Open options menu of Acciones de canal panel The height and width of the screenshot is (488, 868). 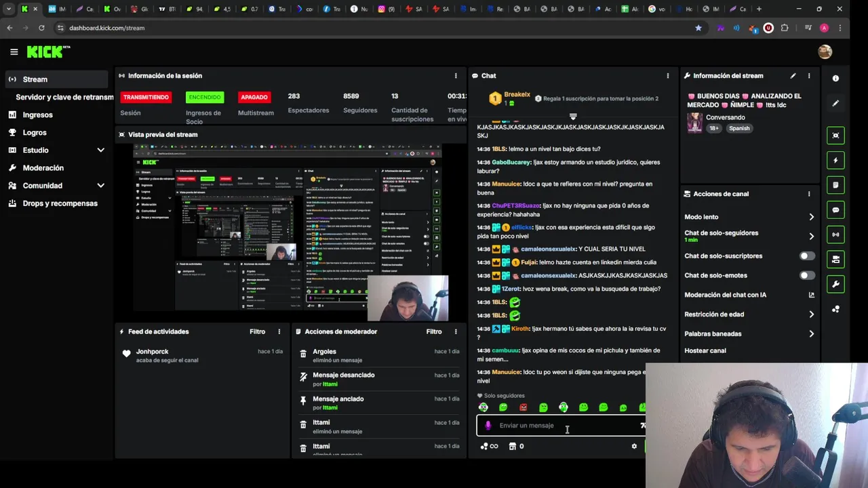click(x=808, y=194)
